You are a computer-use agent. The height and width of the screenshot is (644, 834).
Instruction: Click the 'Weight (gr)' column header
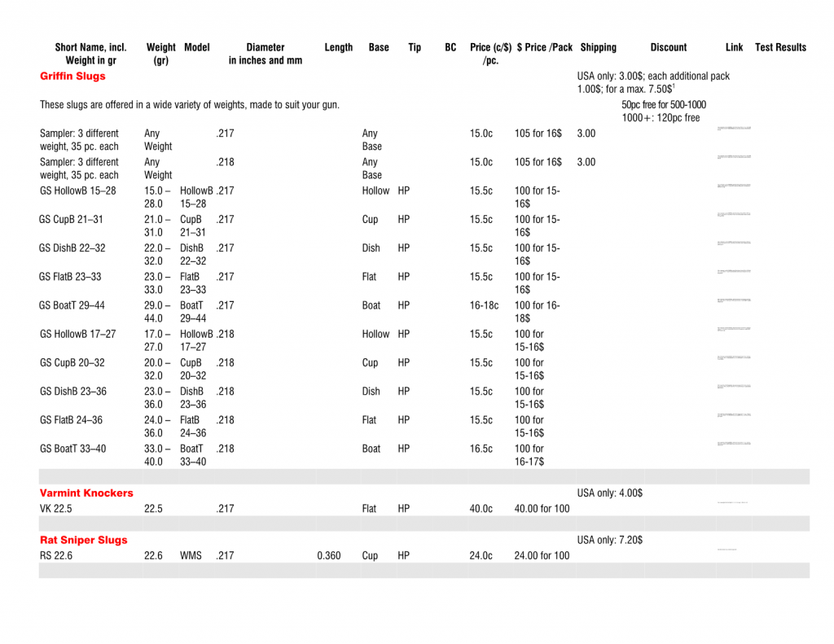tap(160, 54)
